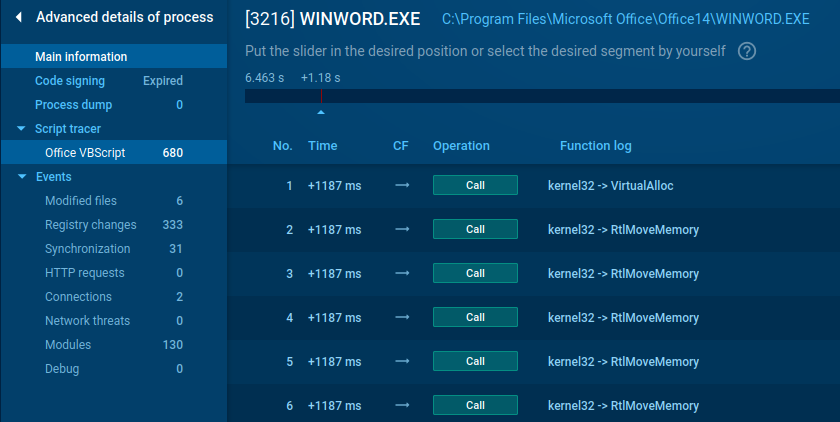Click the Call button for VirtualAlloc
840x422 pixels.
pyautogui.click(x=475, y=185)
